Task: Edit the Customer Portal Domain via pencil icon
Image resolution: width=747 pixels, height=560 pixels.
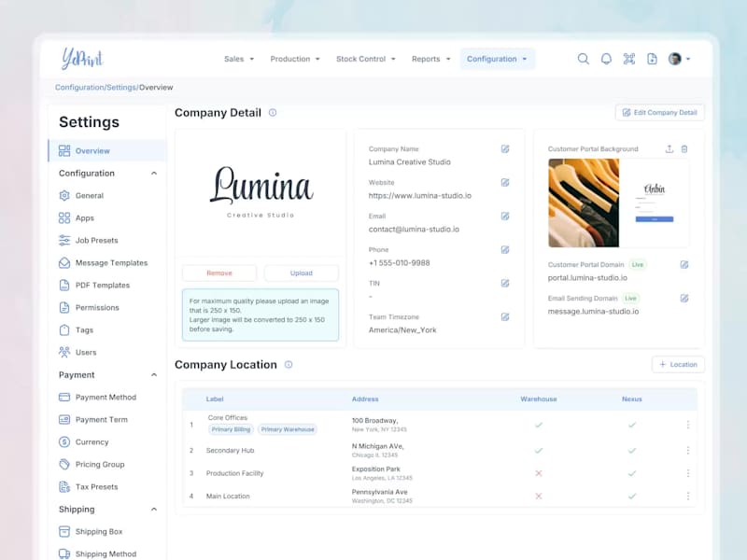Action: pyautogui.click(x=684, y=264)
